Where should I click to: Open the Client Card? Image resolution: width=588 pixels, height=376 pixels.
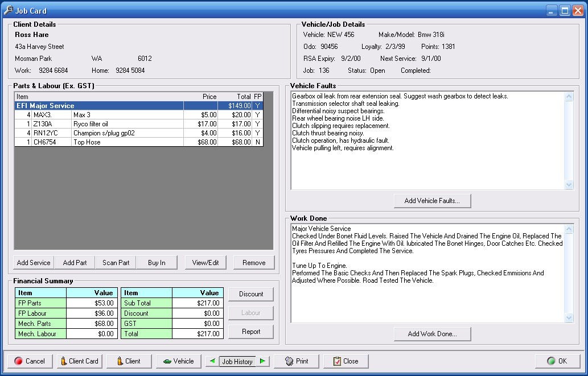click(80, 361)
